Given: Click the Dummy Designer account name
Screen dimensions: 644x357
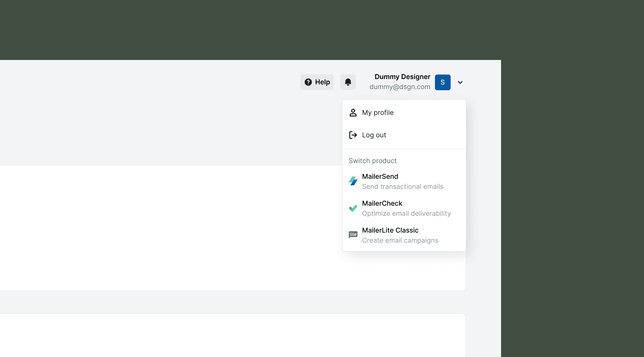Looking at the screenshot, I should pos(402,77).
